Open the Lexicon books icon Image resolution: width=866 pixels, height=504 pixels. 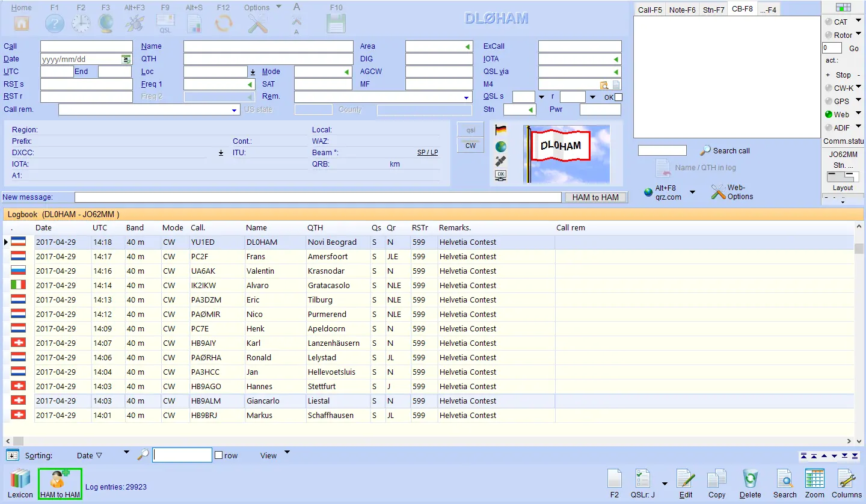click(20, 479)
